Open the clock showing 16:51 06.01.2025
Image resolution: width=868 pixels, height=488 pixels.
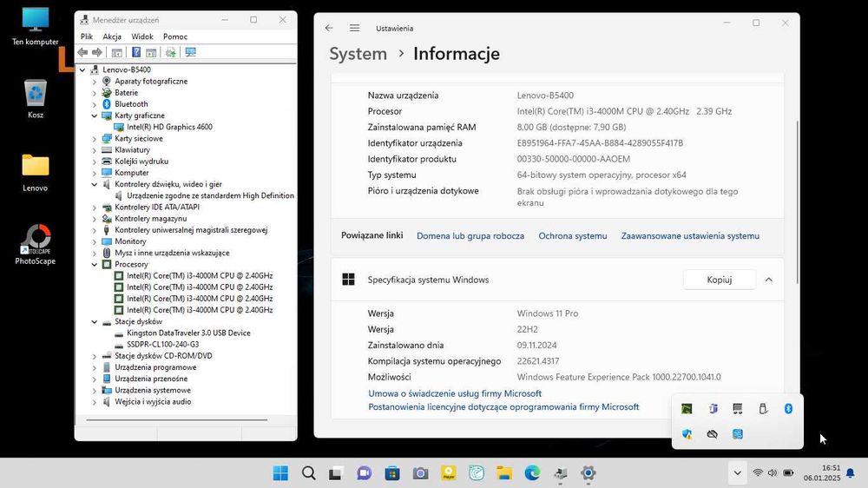(x=822, y=473)
